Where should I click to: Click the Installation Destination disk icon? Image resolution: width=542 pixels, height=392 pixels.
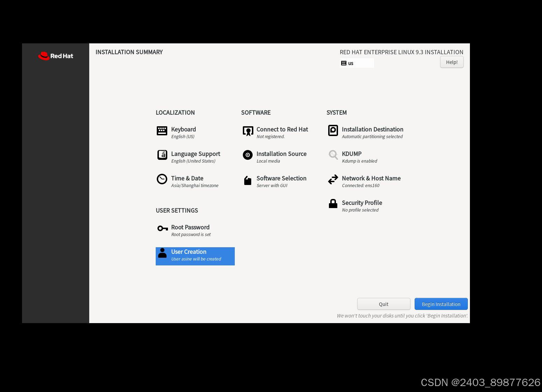[x=333, y=130]
